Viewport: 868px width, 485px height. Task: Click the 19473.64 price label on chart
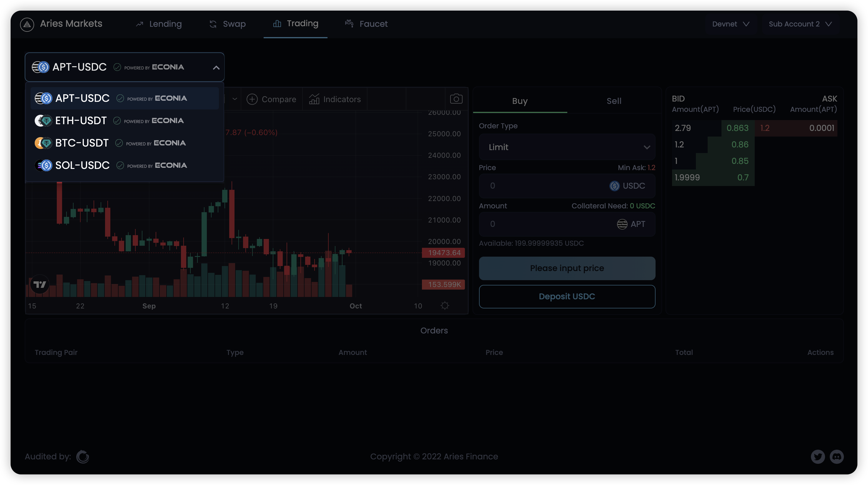coord(444,253)
